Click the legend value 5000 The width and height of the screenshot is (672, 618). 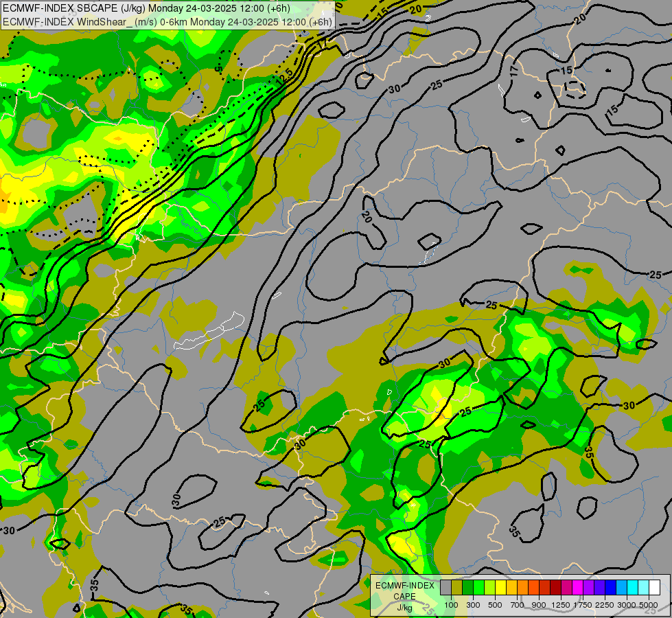[649, 605]
